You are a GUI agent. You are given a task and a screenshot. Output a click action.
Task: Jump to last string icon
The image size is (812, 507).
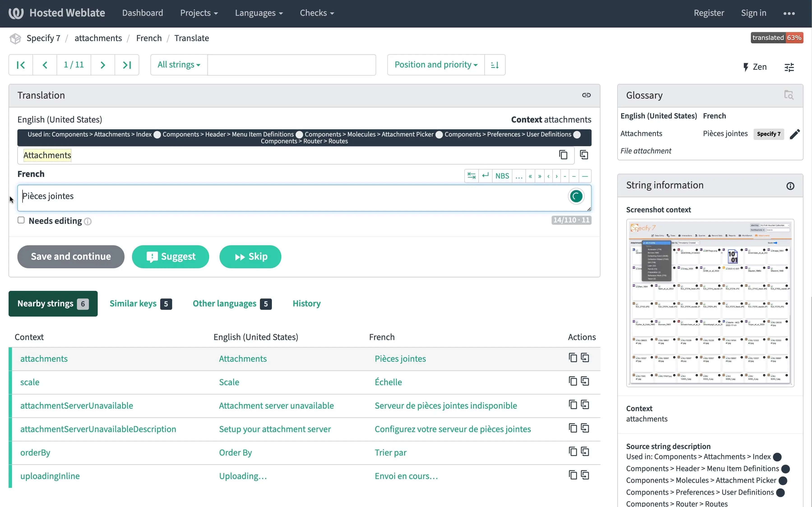pyautogui.click(x=127, y=65)
